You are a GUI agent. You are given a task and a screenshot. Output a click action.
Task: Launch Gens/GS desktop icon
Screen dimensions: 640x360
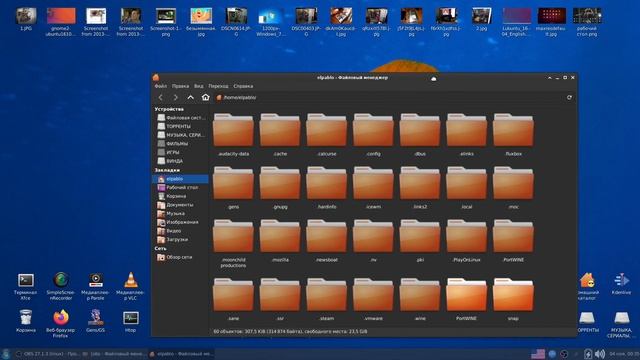point(96,321)
